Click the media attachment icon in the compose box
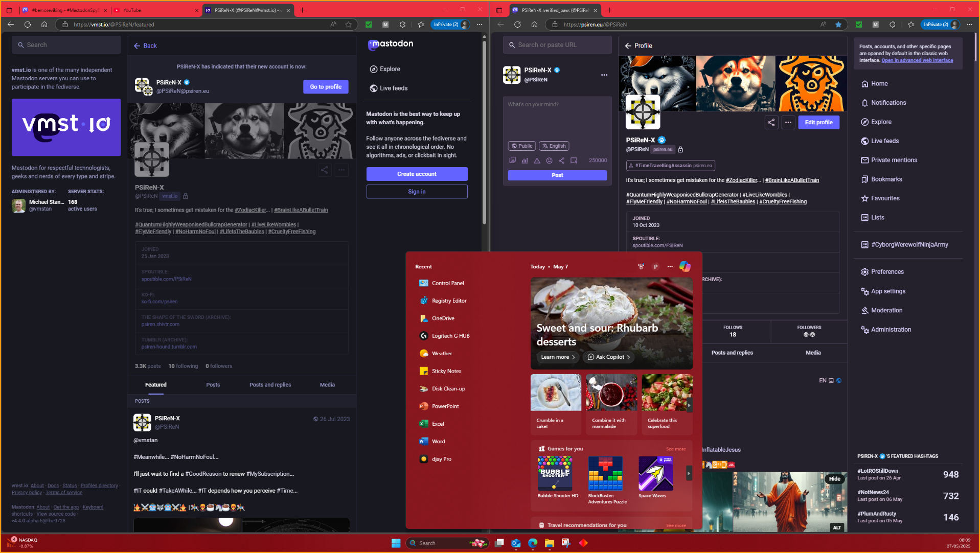 coord(512,160)
